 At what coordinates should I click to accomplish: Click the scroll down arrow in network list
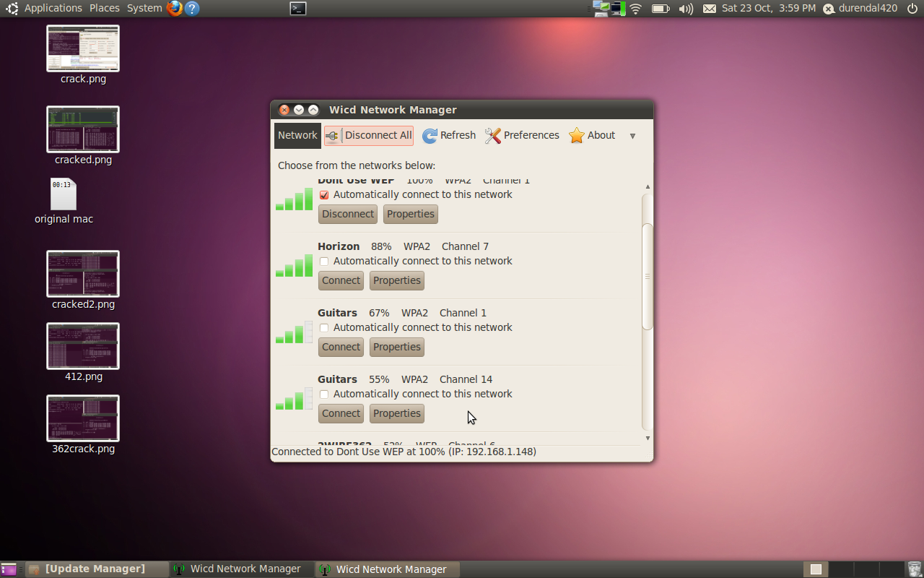(648, 439)
